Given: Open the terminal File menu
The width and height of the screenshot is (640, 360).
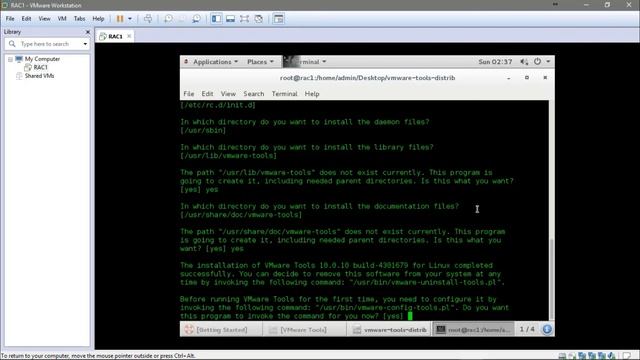Looking at the screenshot, I should [189, 94].
